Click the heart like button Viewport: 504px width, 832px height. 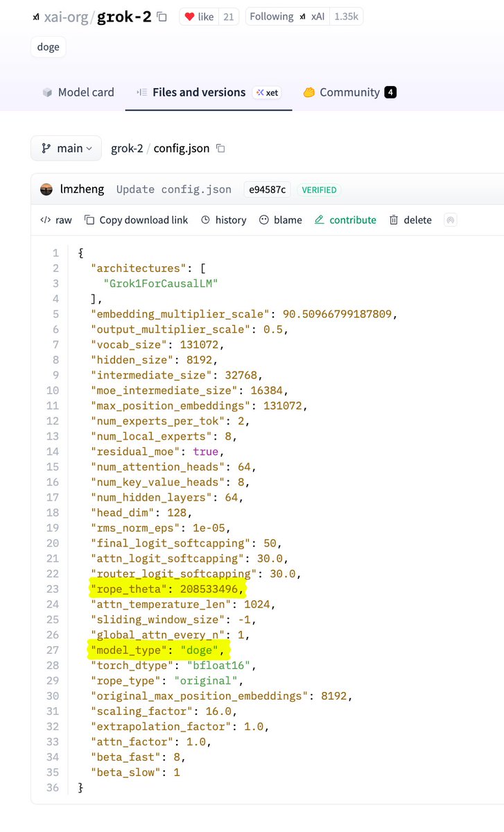[198, 17]
